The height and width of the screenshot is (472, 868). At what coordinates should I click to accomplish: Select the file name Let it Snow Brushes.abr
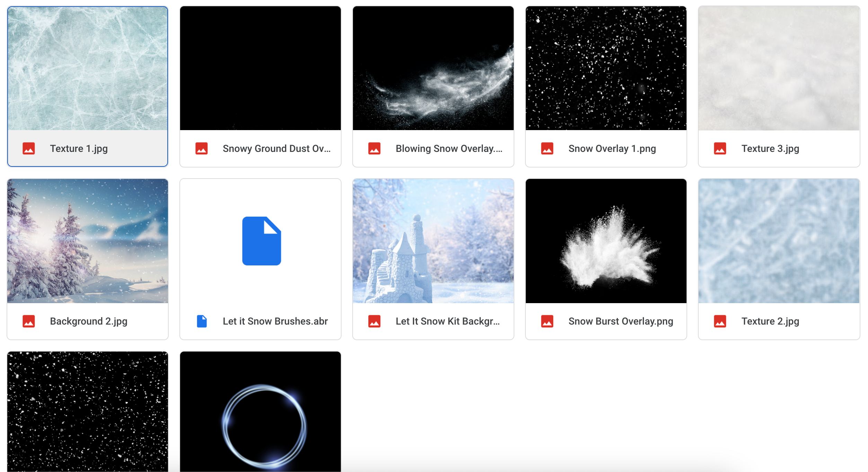click(275, 321)
